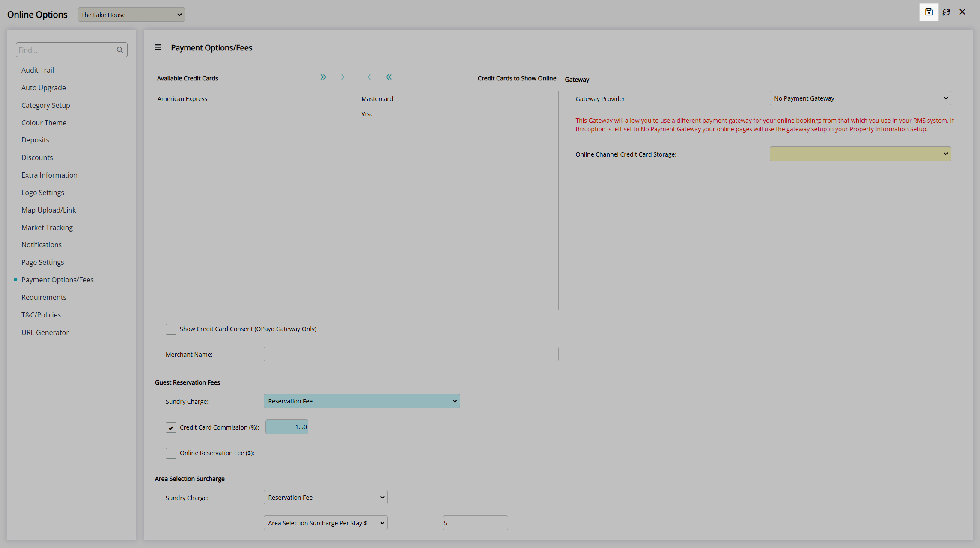Click the hamburger menu beside Payment Options/Fees
This screenshot has width=980, height=548.
click(158, 47)
